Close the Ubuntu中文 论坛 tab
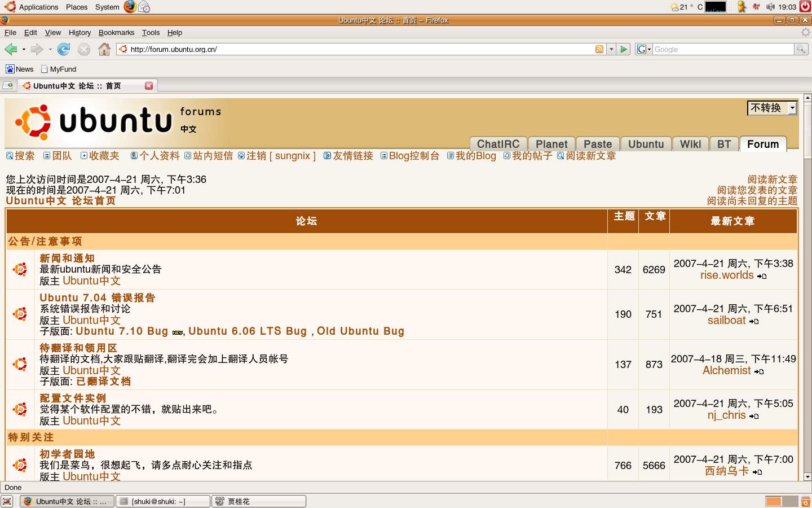812x508 pixels. click(x=149, y=86)
